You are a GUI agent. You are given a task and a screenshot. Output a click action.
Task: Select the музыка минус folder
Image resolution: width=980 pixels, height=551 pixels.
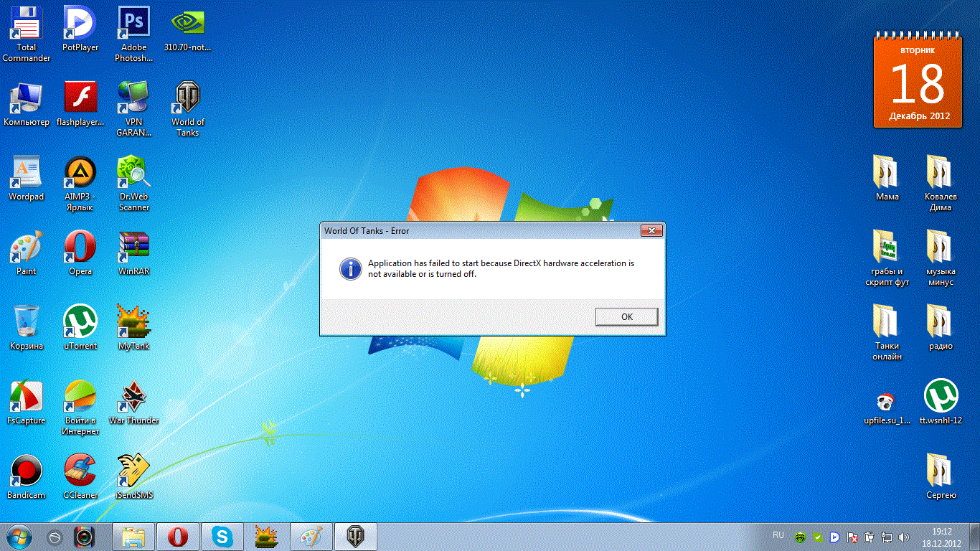coord(941,258)
